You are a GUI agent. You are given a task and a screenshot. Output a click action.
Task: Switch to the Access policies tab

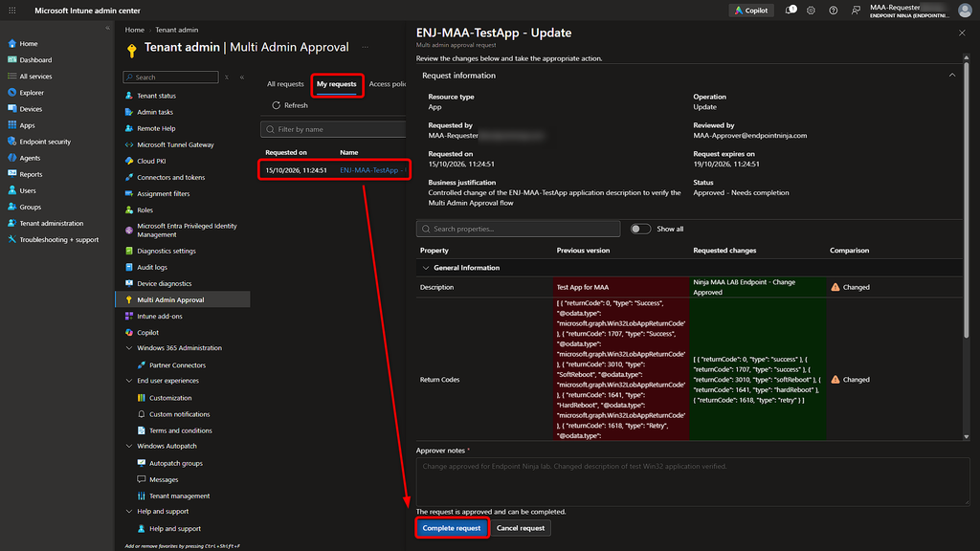pyautogui.click(x=387, y=84)
